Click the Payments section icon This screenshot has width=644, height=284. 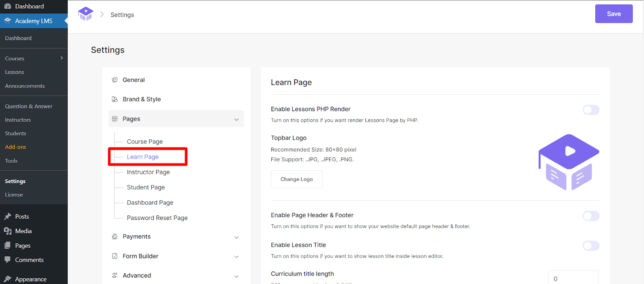[x=115, y=236]
